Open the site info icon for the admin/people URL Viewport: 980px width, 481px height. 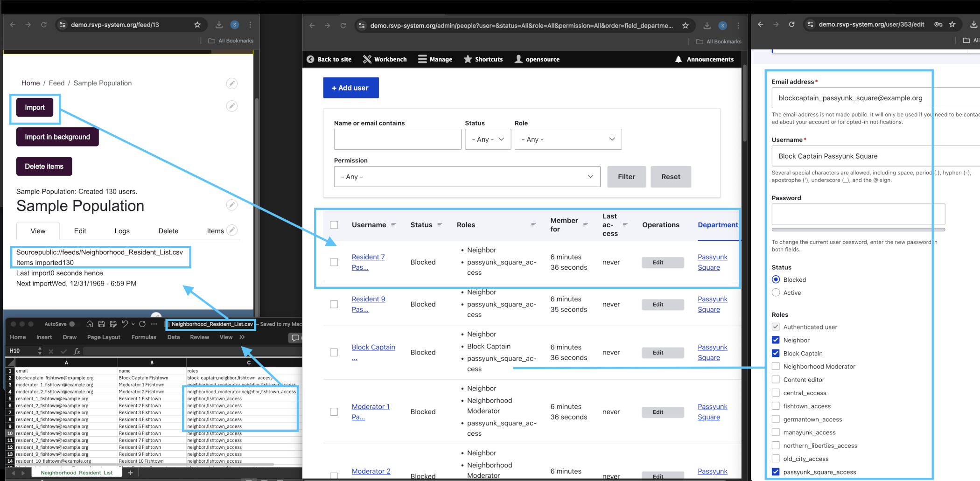coord(362,26)
